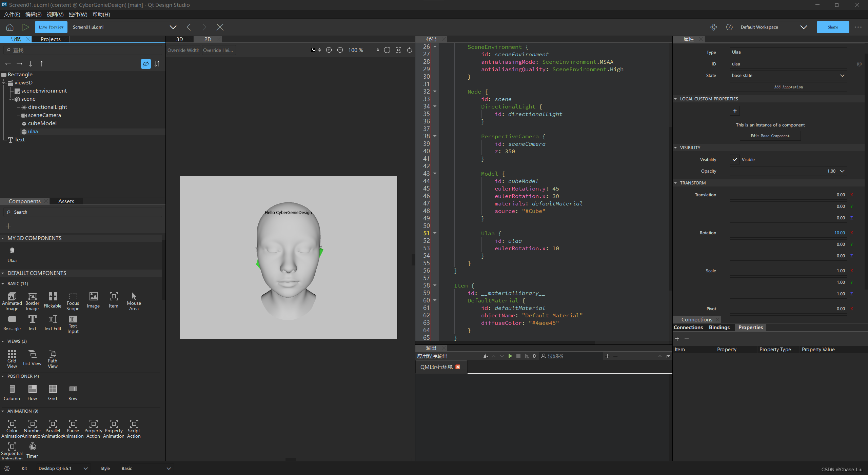Collapse the DEFAULT COMPONENTS section
868x475 pixels.
coord(3,273)
